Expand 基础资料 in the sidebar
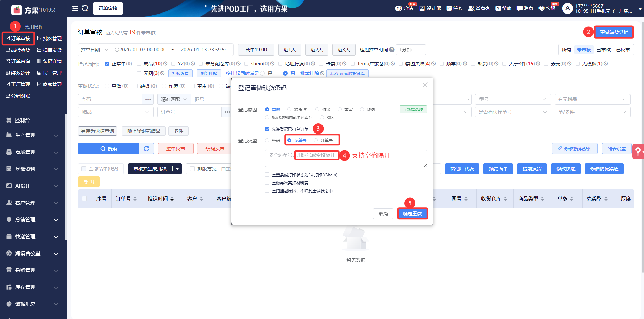644x319 pixels. pos(33,169)
